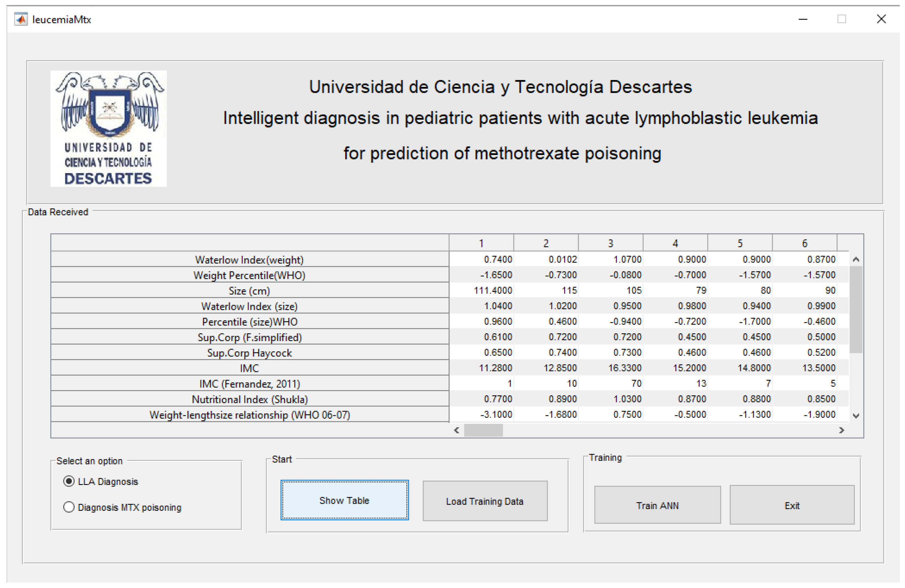Image resolution: width=905 pixels, height=588 pixels.
Task: Click the right arrow of the horizontal scrollbar
Action: [842, 430]
